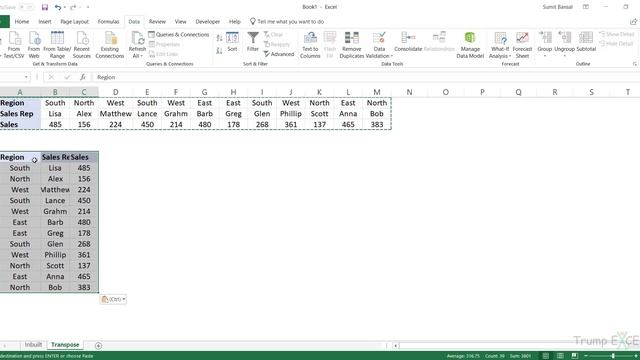The width and height of the screenshot is (640, 360).
Task: Click the Consolidate tool
Action: point(408,42)
